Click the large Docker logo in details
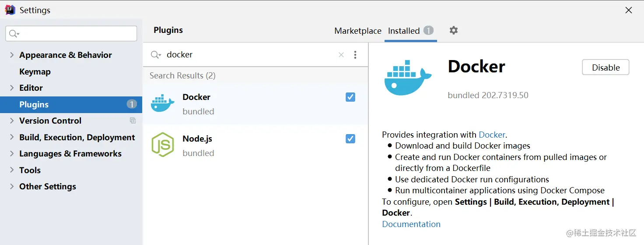644x245 pixels. click(x=407, y=78)
